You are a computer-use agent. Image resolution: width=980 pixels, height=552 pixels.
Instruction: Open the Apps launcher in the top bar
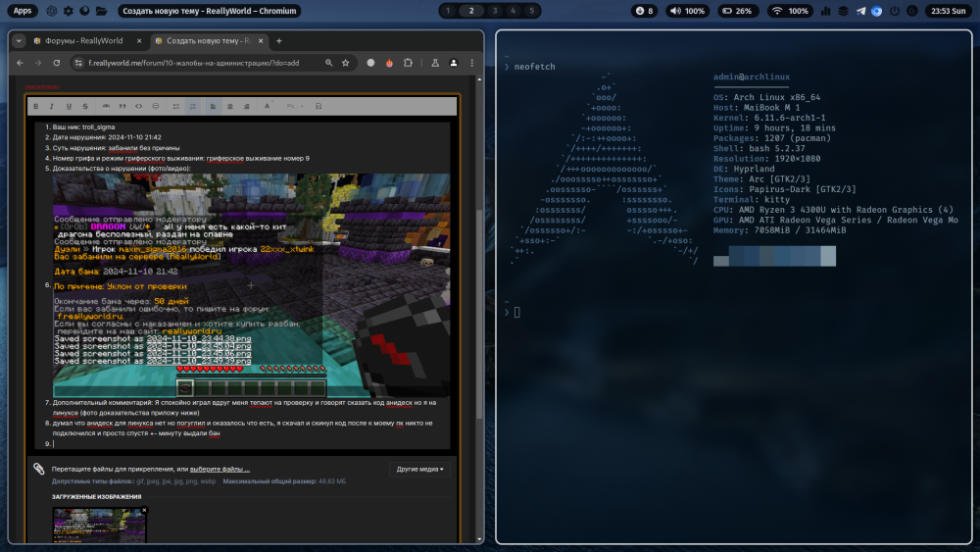click(23, 11)
